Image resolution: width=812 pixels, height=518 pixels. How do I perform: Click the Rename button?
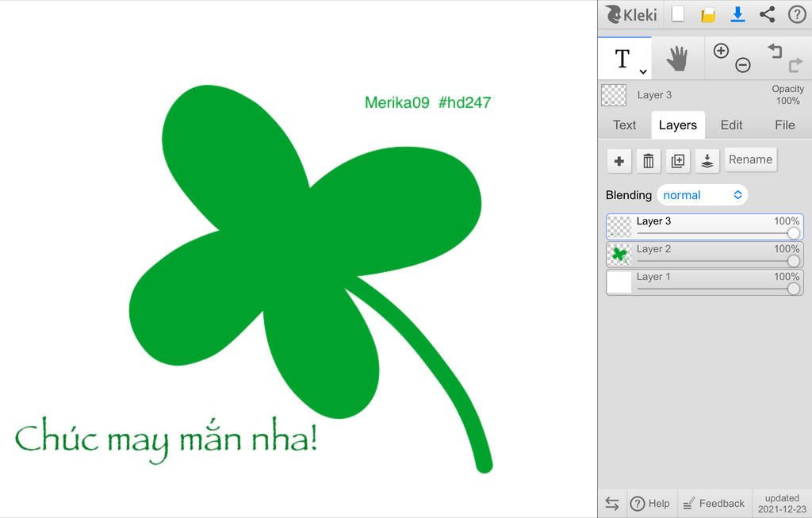click(750, 159)
